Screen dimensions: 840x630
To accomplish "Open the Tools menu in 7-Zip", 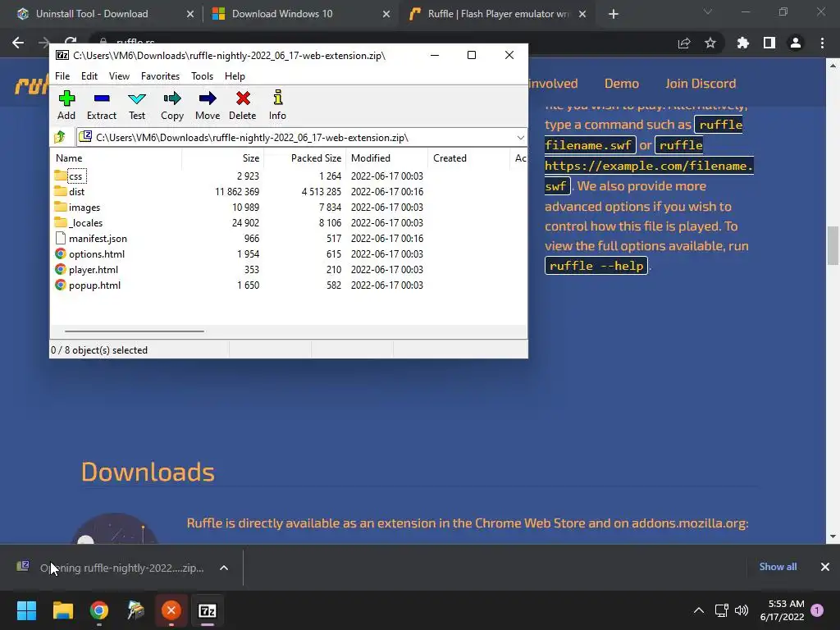I will coord(202,76).
